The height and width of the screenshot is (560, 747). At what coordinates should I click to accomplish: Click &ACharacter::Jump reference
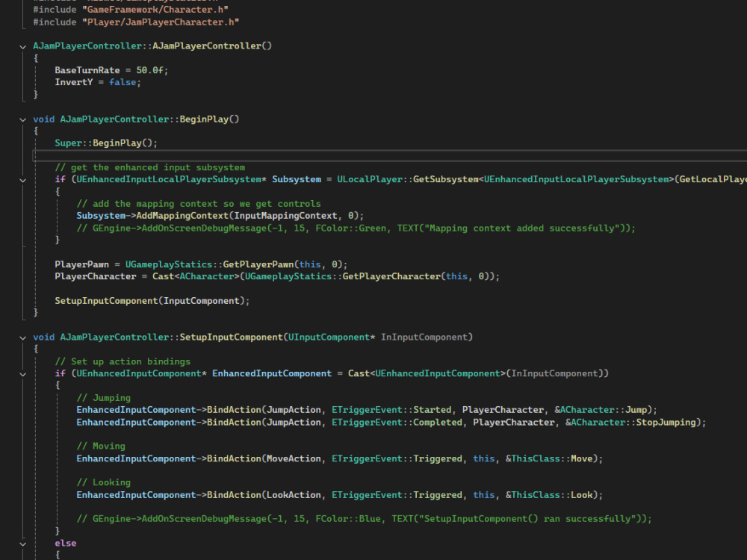click(601, 409)
